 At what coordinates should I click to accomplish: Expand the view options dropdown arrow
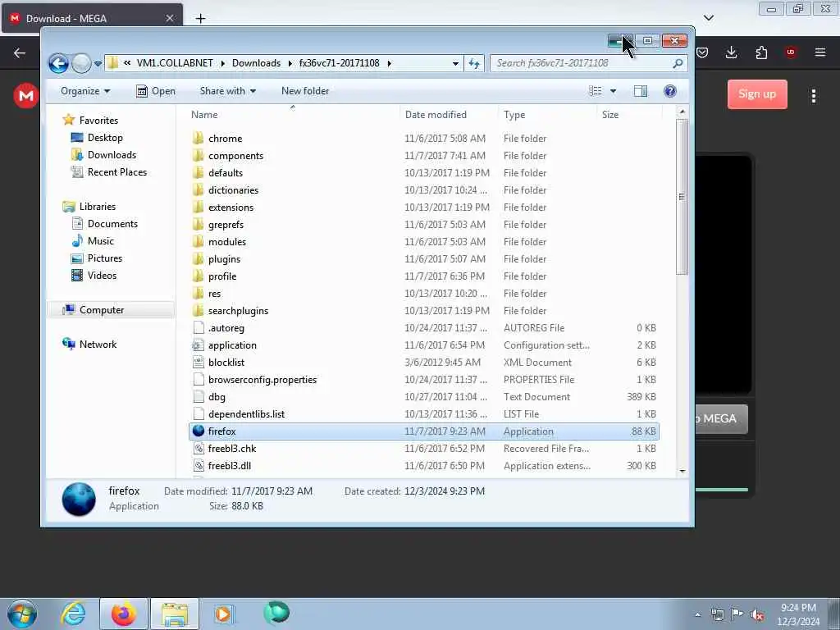pos(613,91)
